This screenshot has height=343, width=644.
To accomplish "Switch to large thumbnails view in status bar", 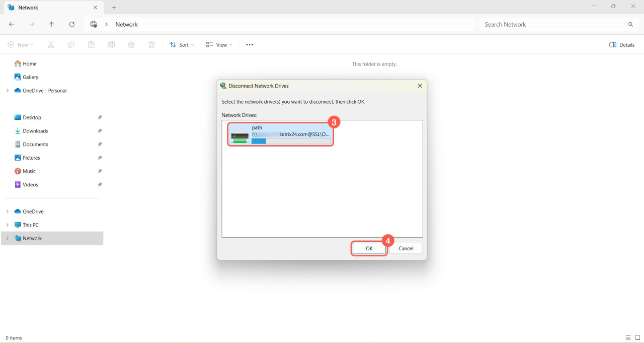I will (x=637, y=338).
